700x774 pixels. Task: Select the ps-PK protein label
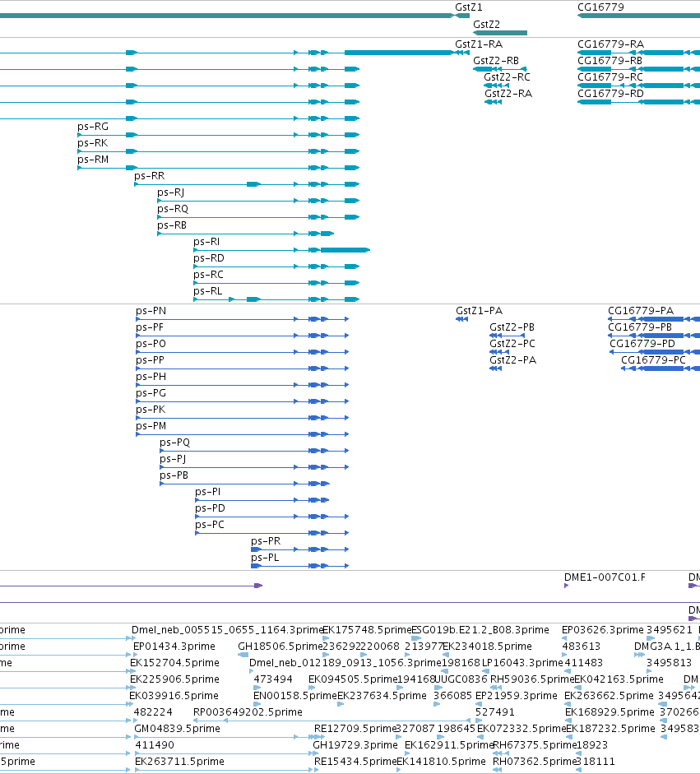(x=151, y=410)
